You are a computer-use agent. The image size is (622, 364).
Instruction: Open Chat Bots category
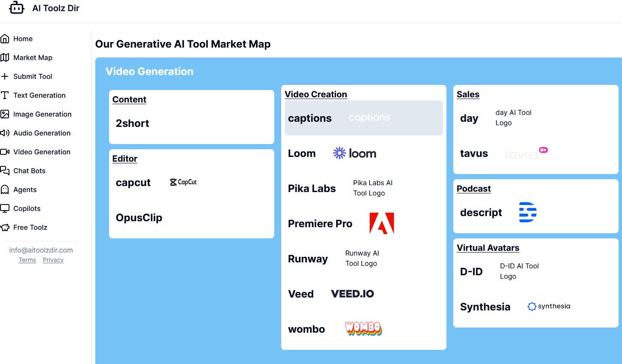click(29, 171)
